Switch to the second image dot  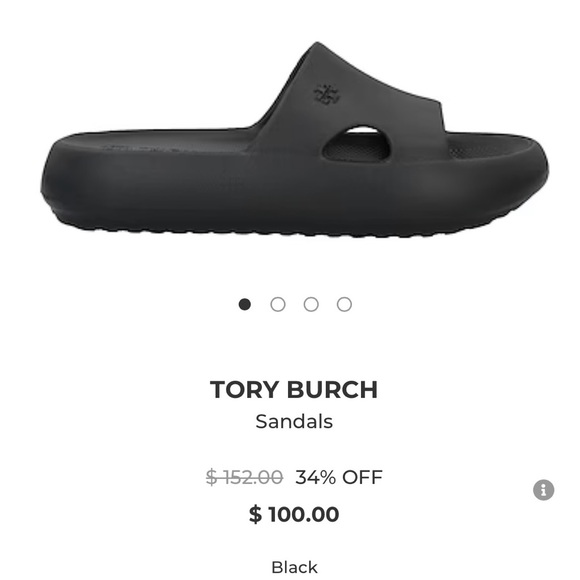pyautogui.click(x=278, y=304)
